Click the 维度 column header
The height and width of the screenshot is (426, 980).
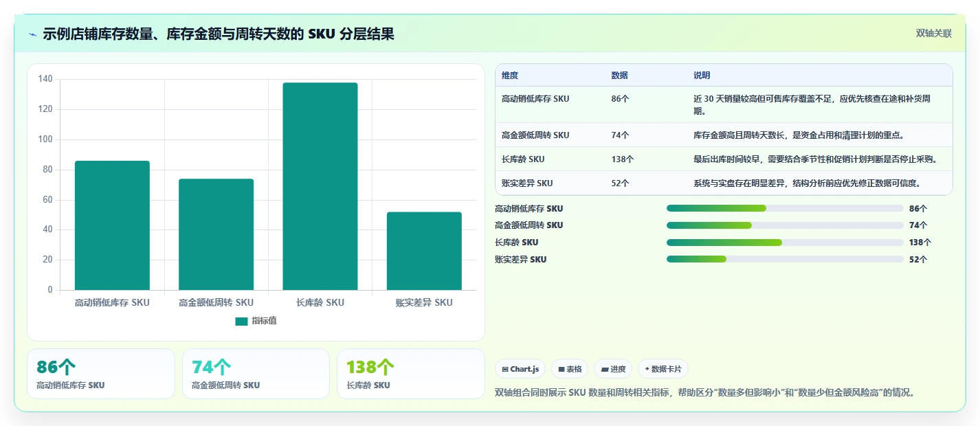510,76
